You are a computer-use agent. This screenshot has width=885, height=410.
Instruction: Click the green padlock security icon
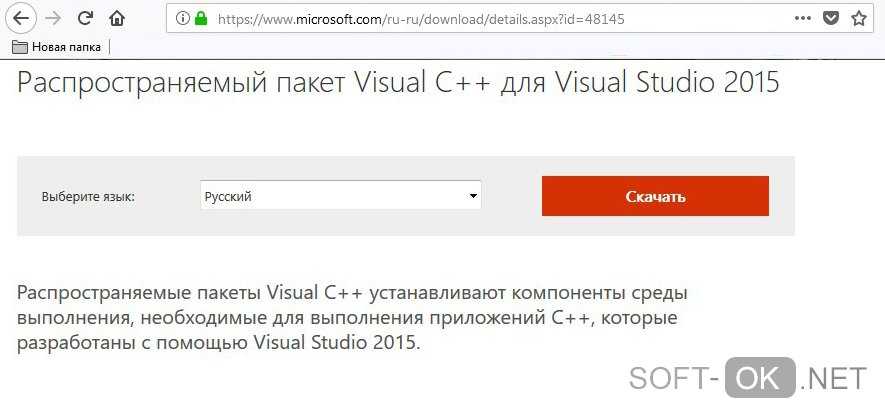pos(199,19)
